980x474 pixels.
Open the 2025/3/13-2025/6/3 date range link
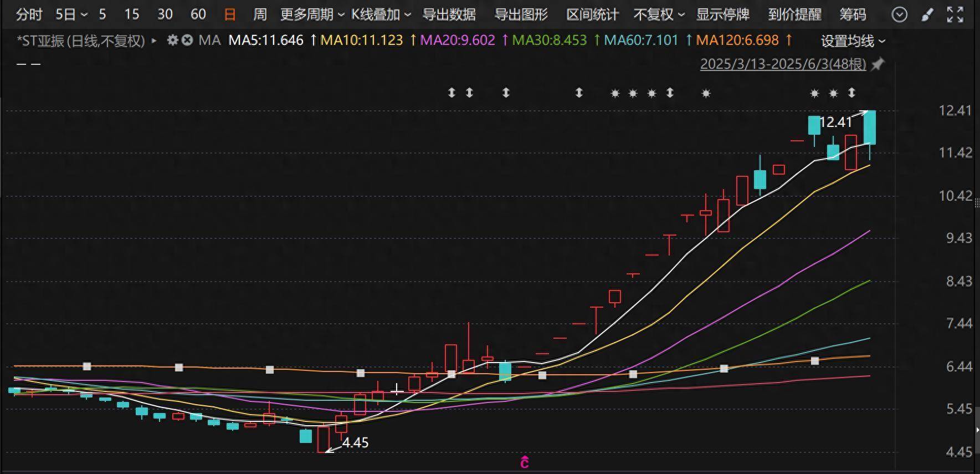click(x=783, y=64)
